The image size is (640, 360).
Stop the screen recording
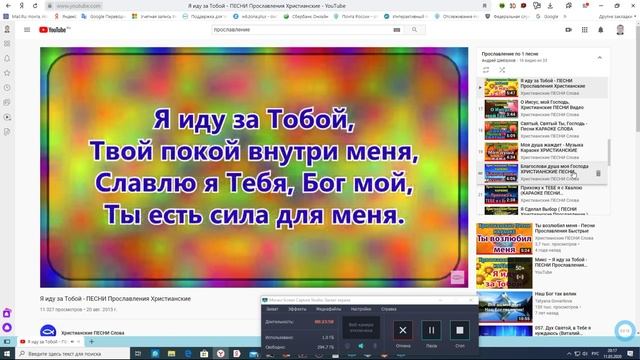pyautogui.click(x=460, y=330)
